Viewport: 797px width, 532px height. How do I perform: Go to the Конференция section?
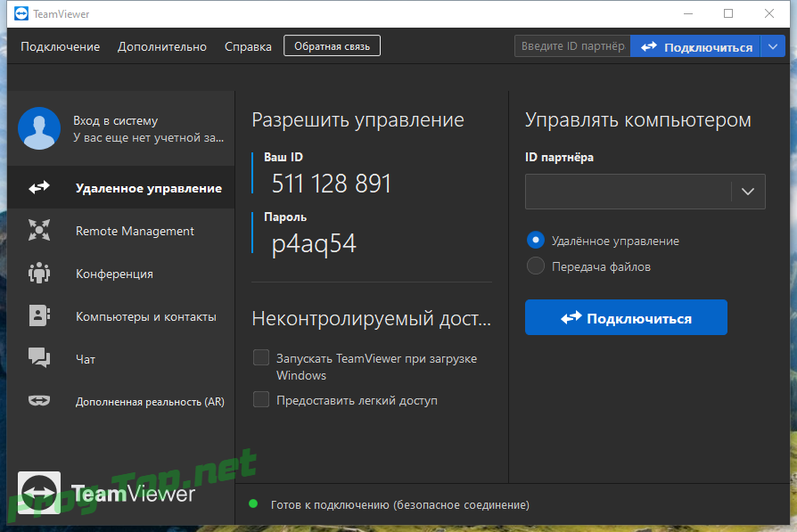(x=121, y=274)
